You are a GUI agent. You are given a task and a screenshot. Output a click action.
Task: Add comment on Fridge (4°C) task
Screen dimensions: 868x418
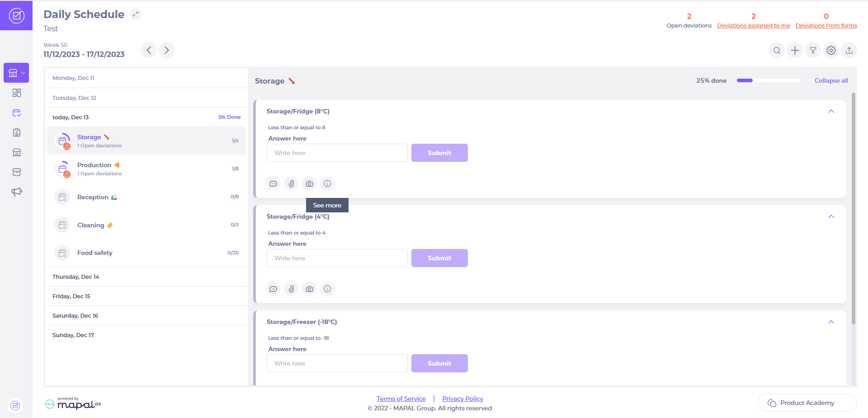[273, 289]
